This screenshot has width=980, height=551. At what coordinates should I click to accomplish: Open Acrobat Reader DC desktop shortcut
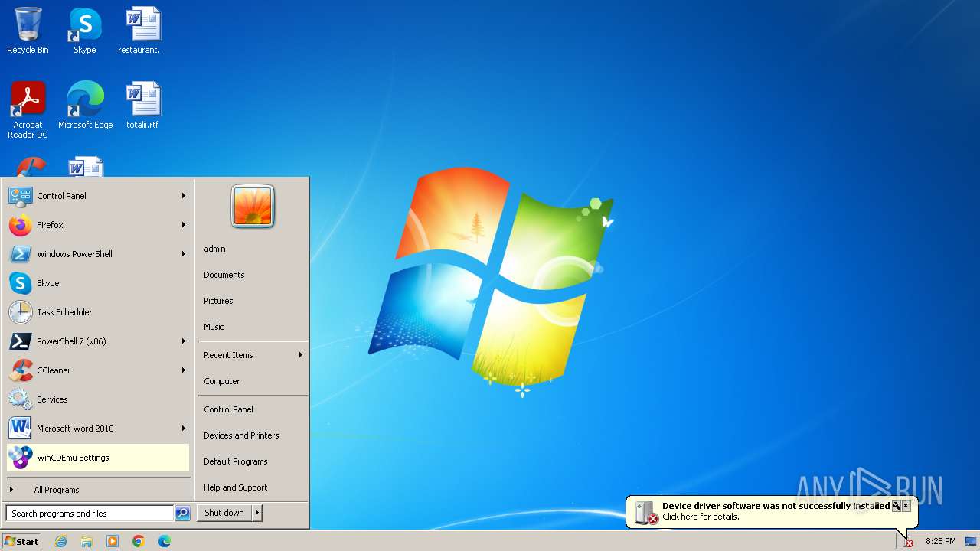(x=28, y=109)
